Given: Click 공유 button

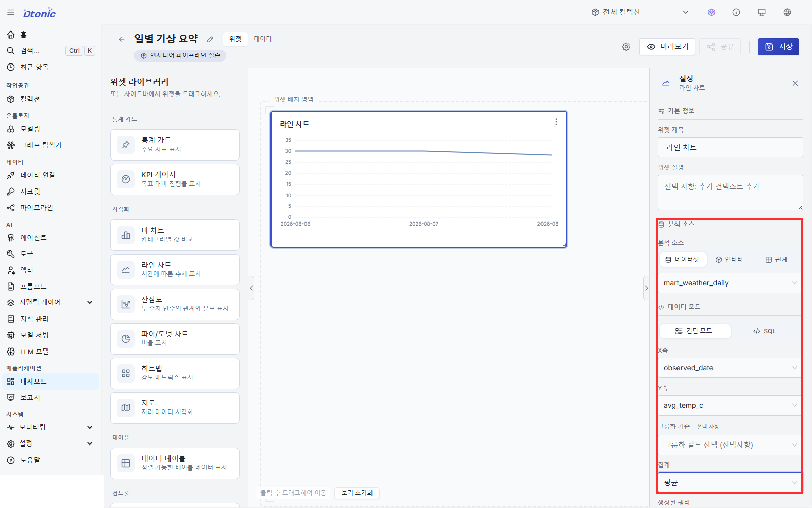Looking at the screenshot, I should click(720, 47).
